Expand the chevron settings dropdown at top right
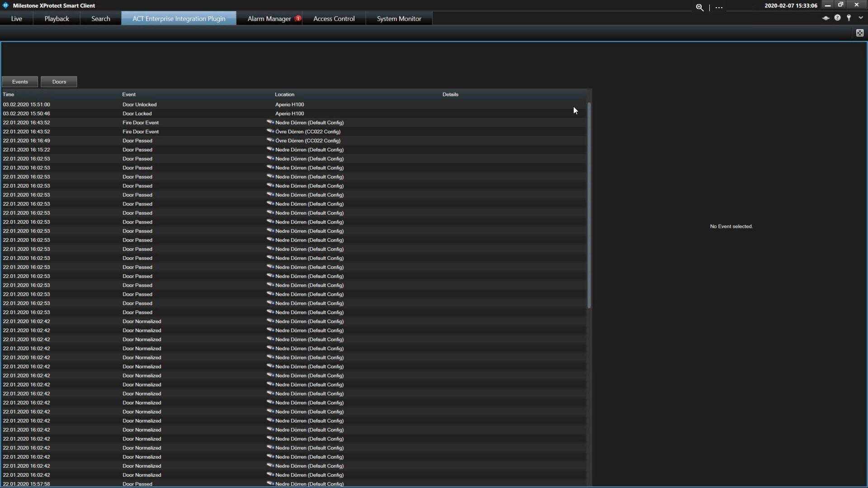 [x=861, y=18]
